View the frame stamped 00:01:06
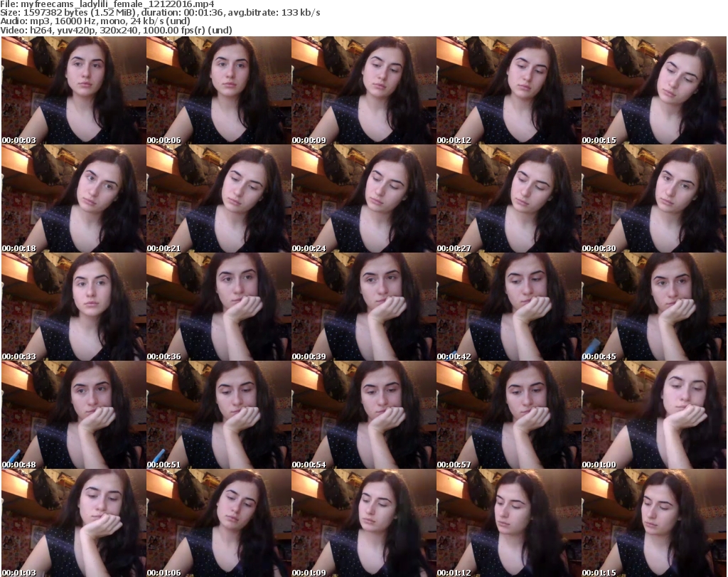 pos(219,523)
